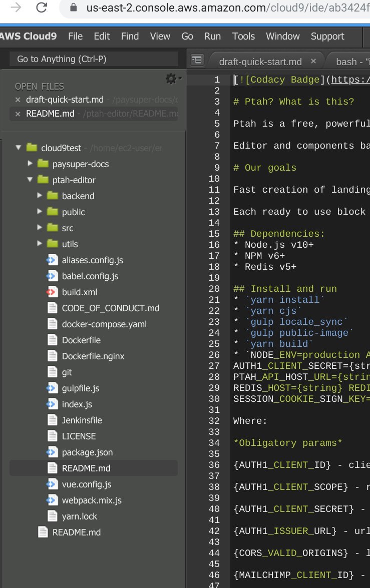
Task: Click the utils folder icon
Action: 53,244
